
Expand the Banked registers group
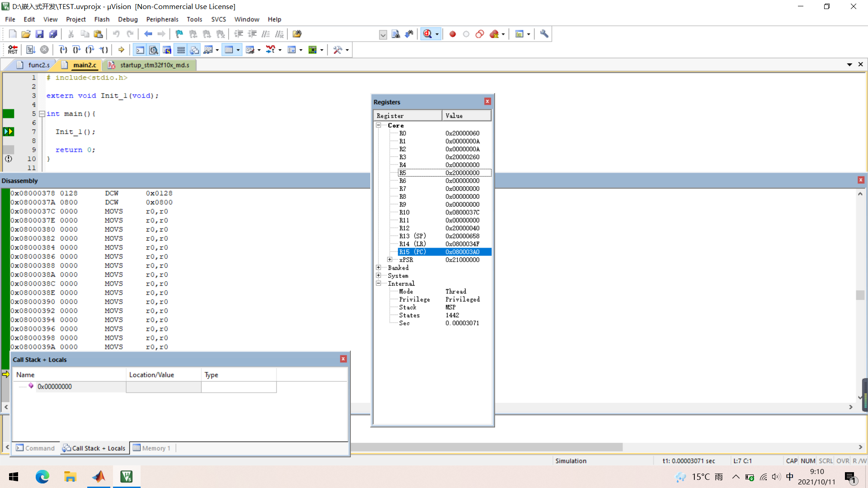pos(378,267)
